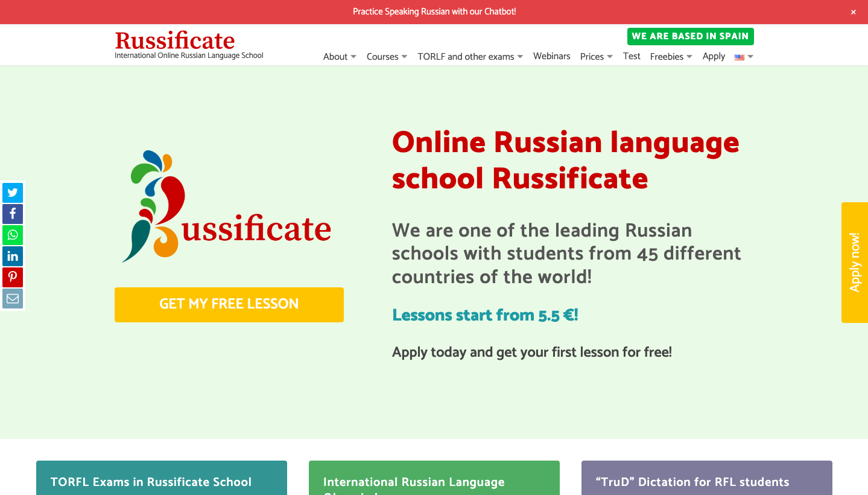The image size is (868, 495).
Task: Share the page on Twitter
Action: pyautogui.click(x=13, y=193)
